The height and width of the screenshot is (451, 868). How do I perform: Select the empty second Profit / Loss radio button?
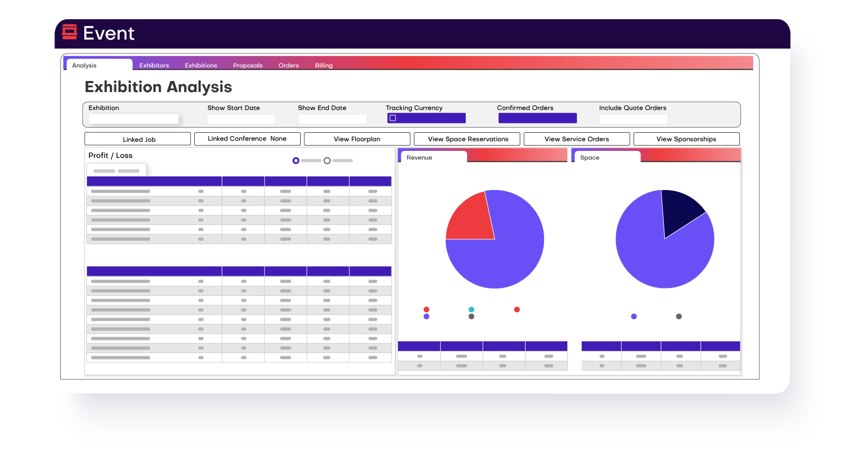tap(327, 160)
